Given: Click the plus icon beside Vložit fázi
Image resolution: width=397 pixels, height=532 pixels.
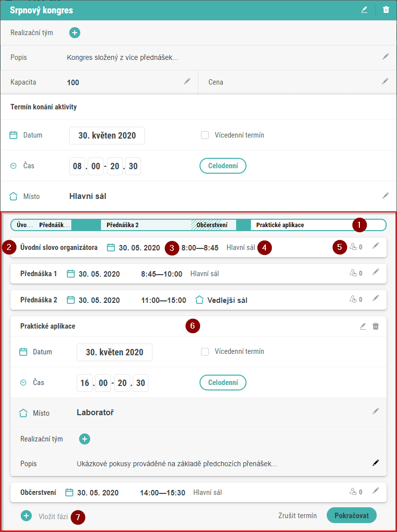Looking at the screenshot, I should 26,516.
